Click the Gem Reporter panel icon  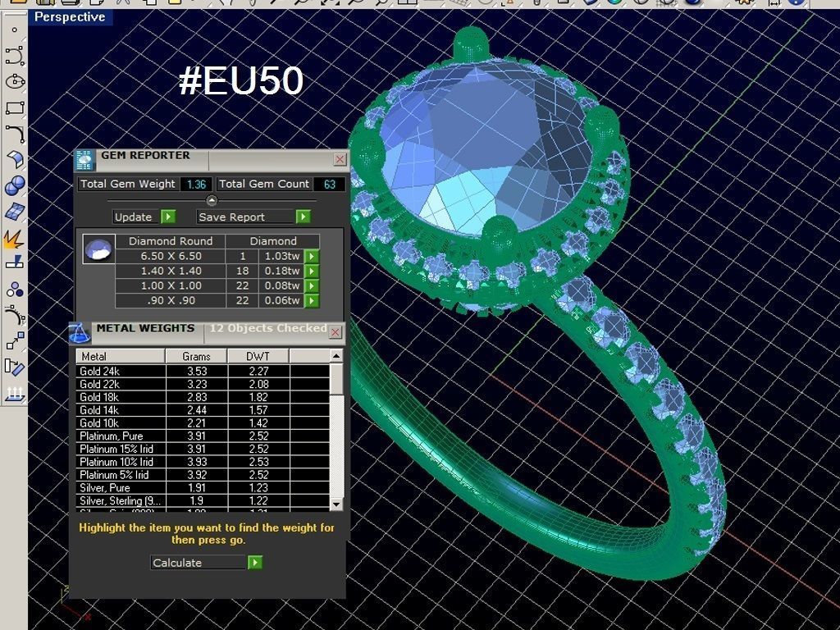(x=84, y=160)
